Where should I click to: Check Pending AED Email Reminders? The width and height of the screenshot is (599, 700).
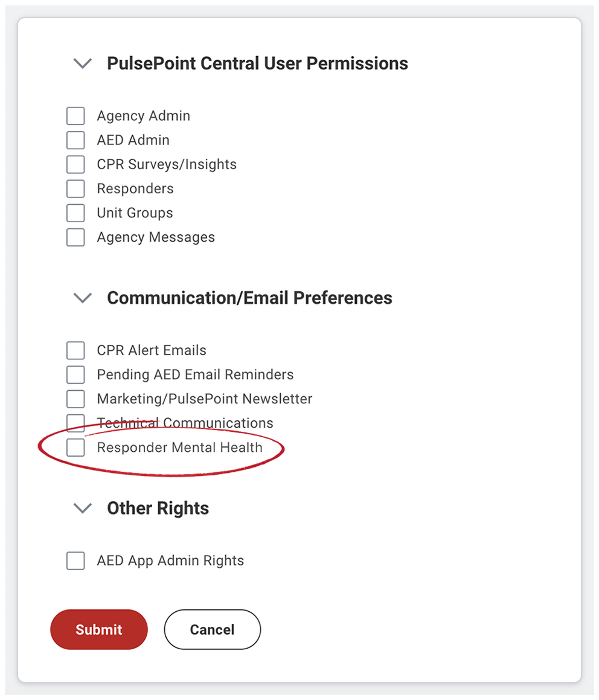click(x=75, y=374)
